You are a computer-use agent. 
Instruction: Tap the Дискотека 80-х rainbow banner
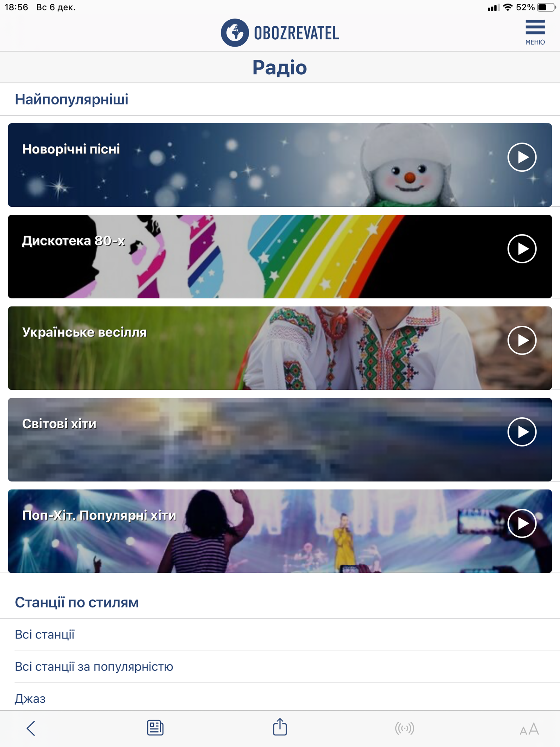pos(280,257)
